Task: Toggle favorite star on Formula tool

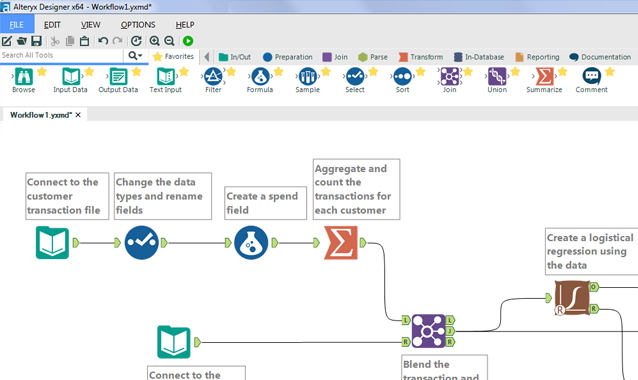Action: click(x=278, y=72)
